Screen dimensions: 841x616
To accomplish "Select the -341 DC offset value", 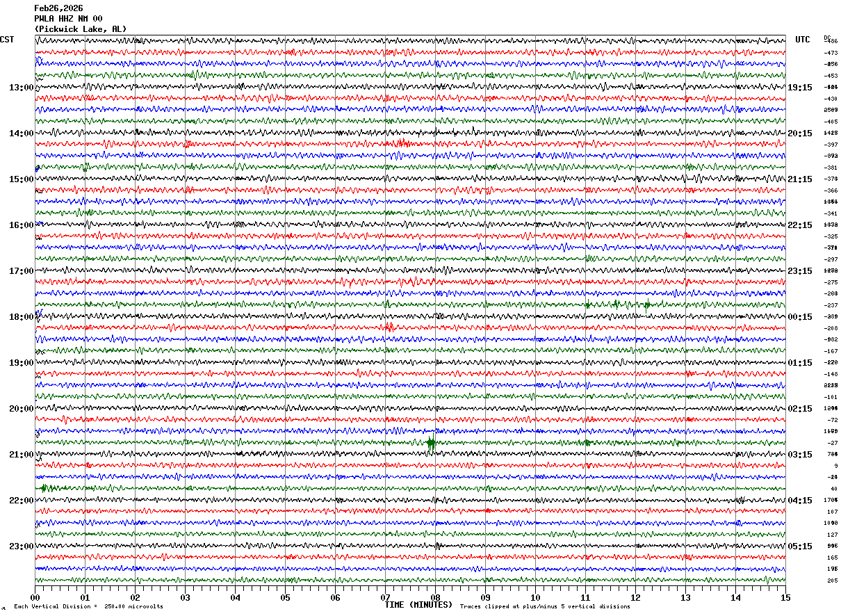I will point(831,213).
